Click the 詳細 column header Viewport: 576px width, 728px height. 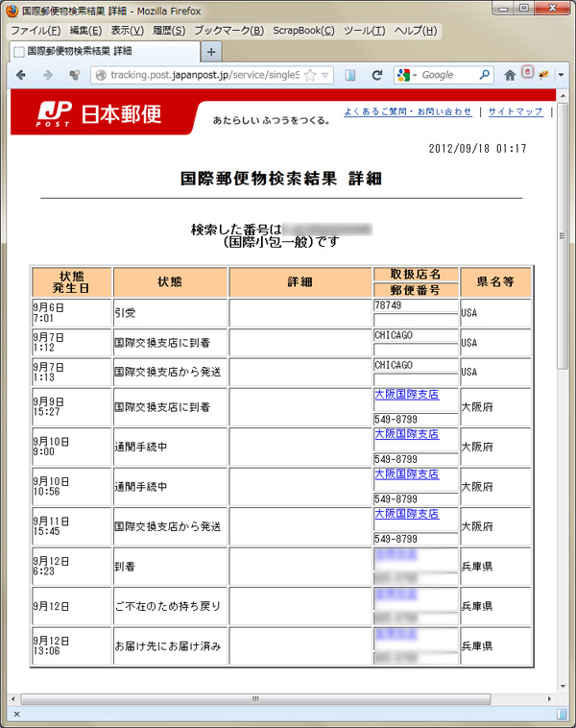click(x=300, y=281)
